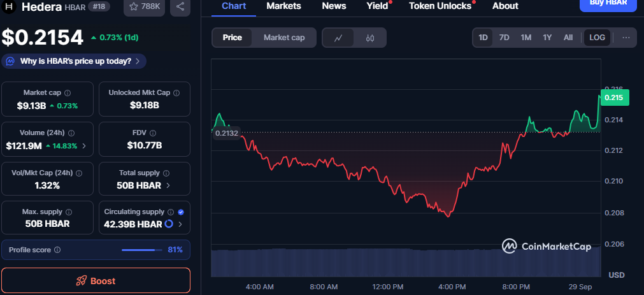The width and height of the screenshot is (644, 295).
Task: Click the circulating supply verified badge
Action: [181, 212]
